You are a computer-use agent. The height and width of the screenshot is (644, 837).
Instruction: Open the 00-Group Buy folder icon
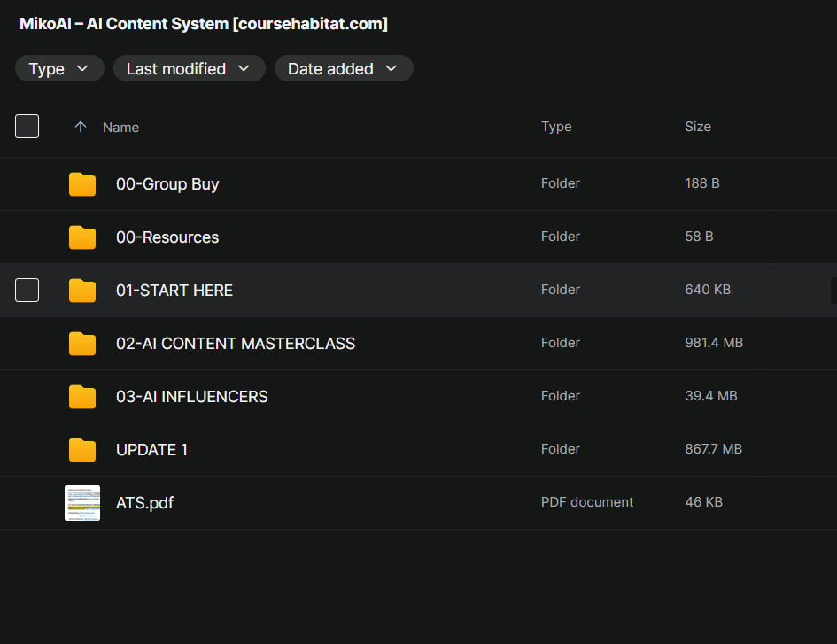(82, 184)
